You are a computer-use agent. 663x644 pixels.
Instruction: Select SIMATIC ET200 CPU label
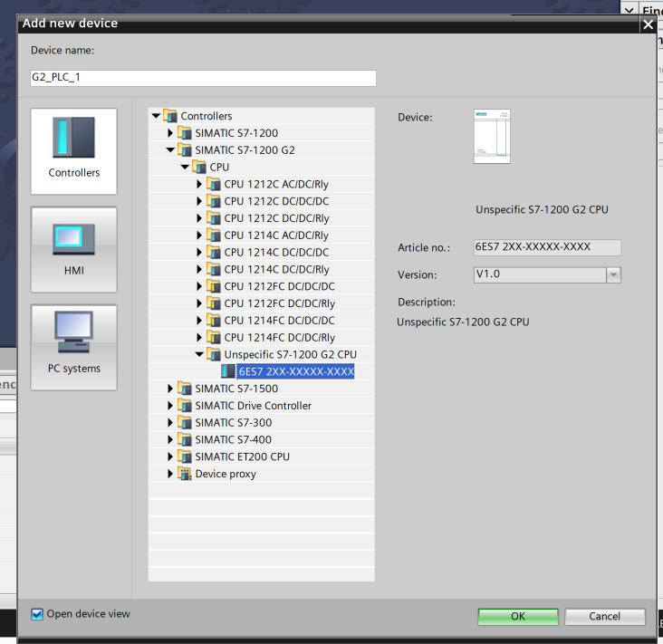[242, 457]
